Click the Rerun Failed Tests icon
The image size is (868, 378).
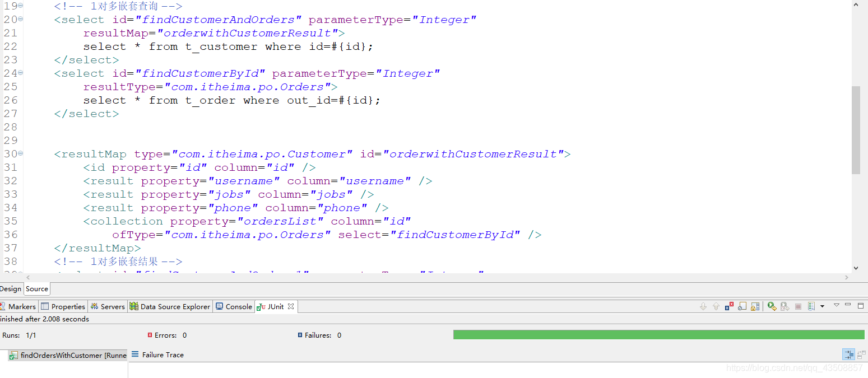785,306
